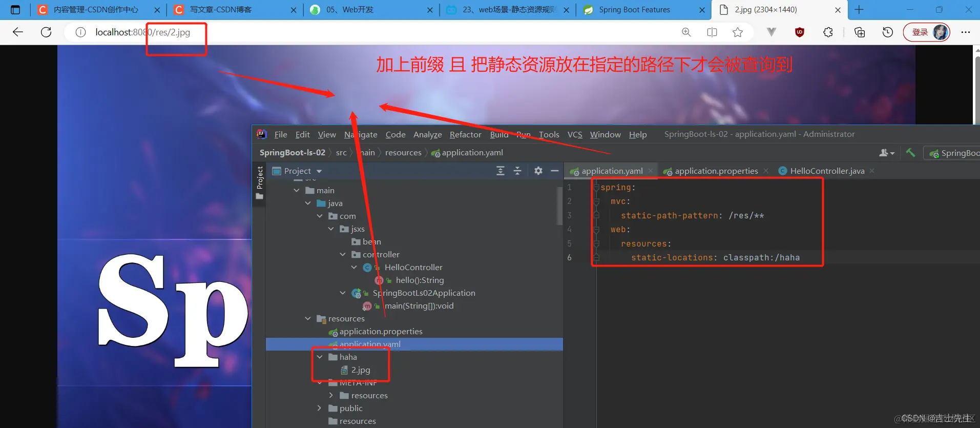980x428 pixels.
Task: Click Project tree vertical scrollbar
Action: pos(559,206)
